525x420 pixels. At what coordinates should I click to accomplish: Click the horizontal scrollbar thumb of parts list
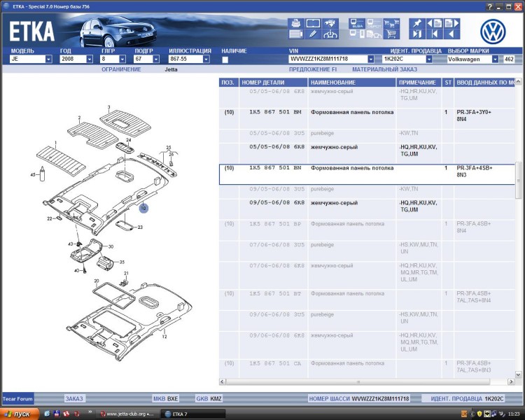point(358,381)
